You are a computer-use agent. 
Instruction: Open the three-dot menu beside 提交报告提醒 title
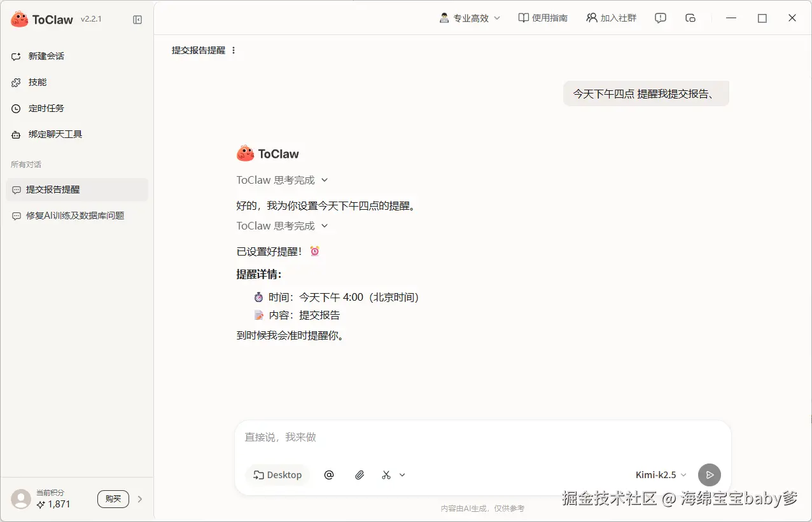tap(234, 50)
